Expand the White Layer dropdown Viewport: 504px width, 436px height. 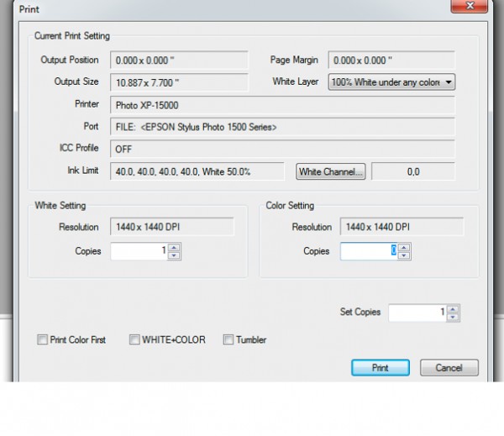point(449,82)
